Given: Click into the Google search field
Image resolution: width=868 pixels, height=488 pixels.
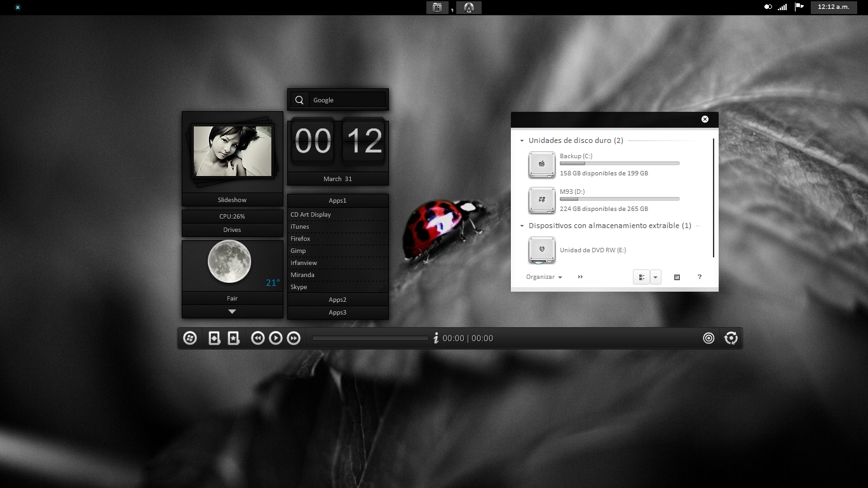Looking at the screenshot, I should coord(348,100).
